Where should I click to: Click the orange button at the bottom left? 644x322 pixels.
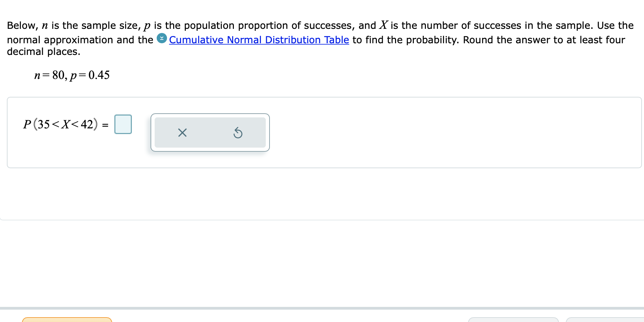pyautogui.click(x=67, y=320)
